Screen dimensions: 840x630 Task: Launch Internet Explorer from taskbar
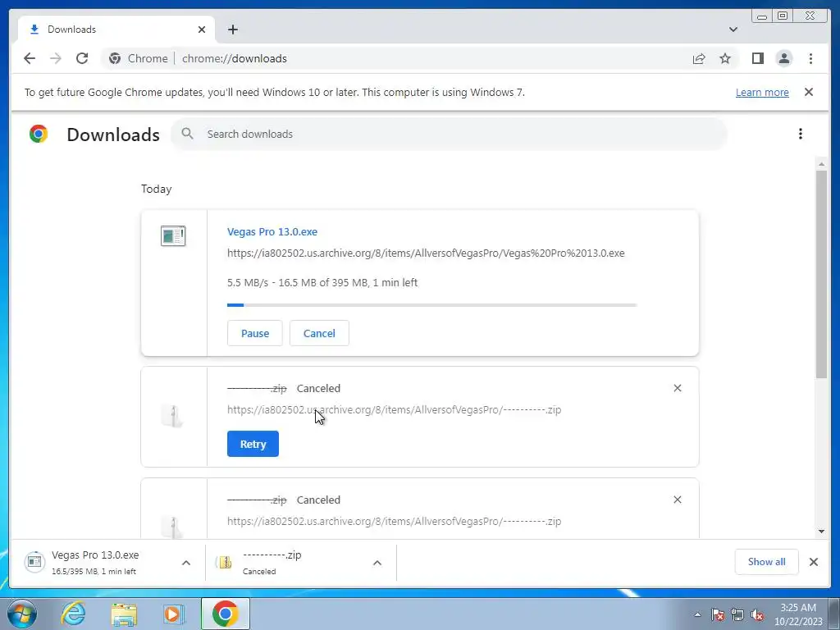click(x=73, y=614)
